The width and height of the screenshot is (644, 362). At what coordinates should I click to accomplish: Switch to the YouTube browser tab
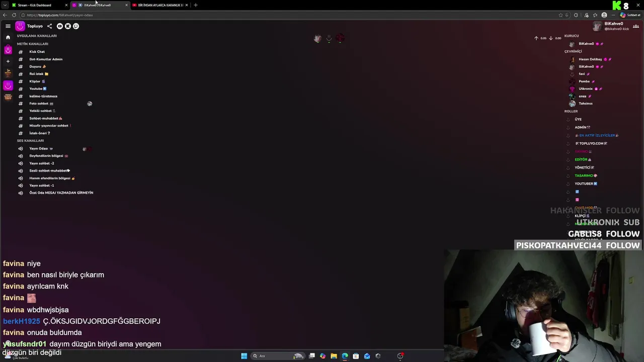[x=159, y=5]
